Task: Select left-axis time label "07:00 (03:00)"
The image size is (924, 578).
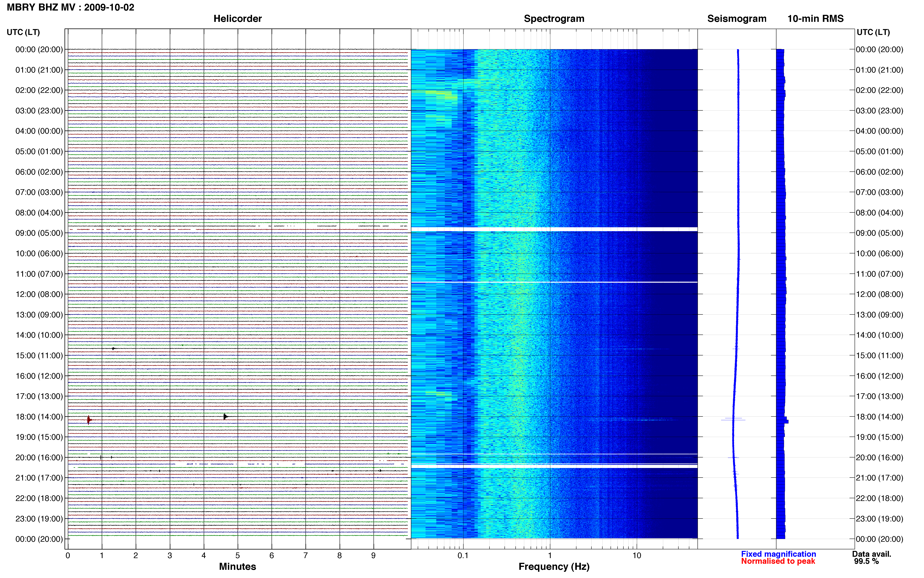Action: [x=39, y=192]
